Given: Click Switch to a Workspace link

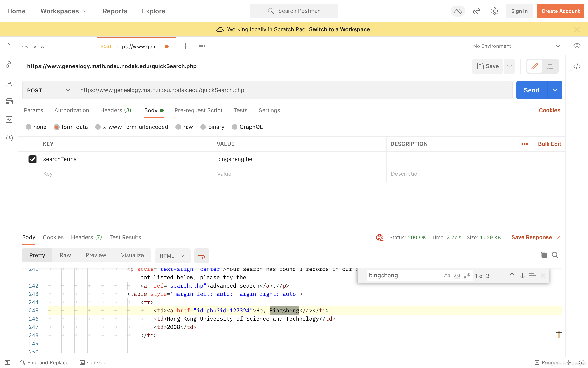Looking at the screenshot, I should click(339, 29).
